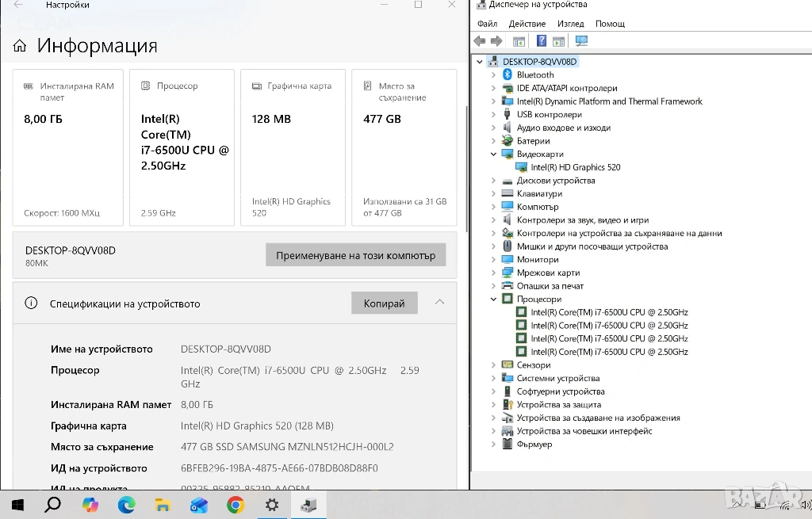Image resolution: width=812 pixels, height=519 pixels.
Task: Click the Help icon in Device Manager toolbar
Action: pyautogui.click(x=542, y=41)
